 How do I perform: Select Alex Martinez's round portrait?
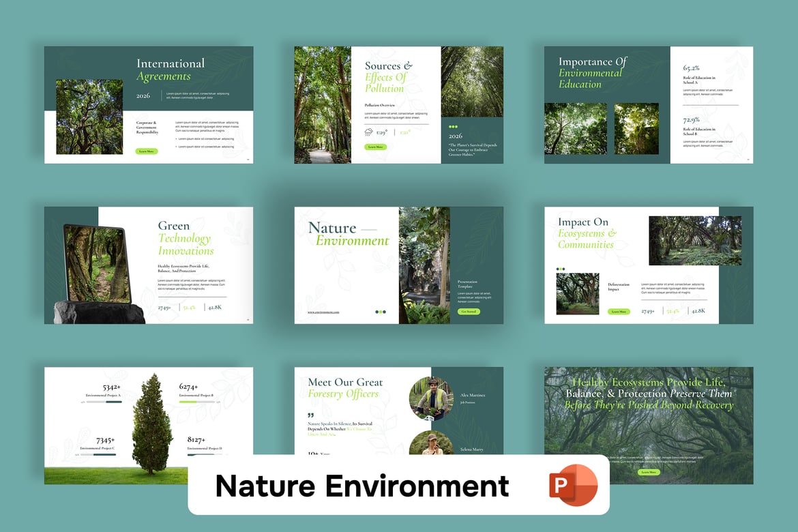(x=431, y=398)
